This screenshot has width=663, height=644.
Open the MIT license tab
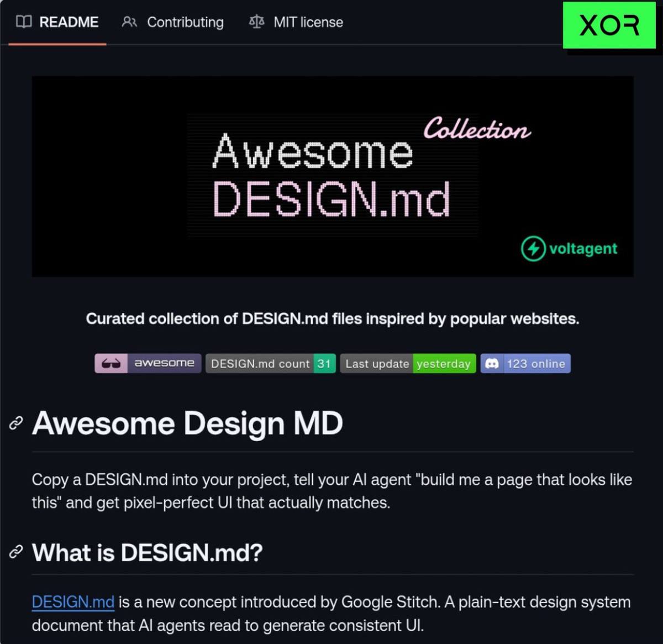point(296,22)
